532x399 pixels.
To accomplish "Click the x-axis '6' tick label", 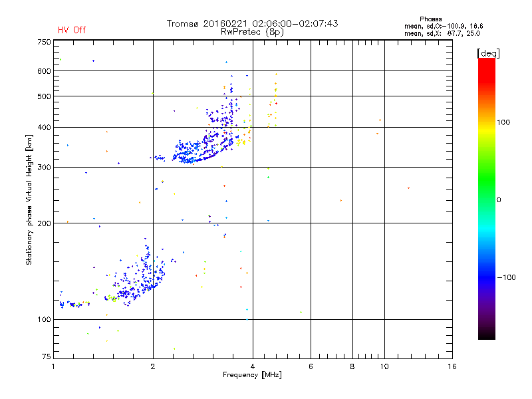I will [311, 366].
